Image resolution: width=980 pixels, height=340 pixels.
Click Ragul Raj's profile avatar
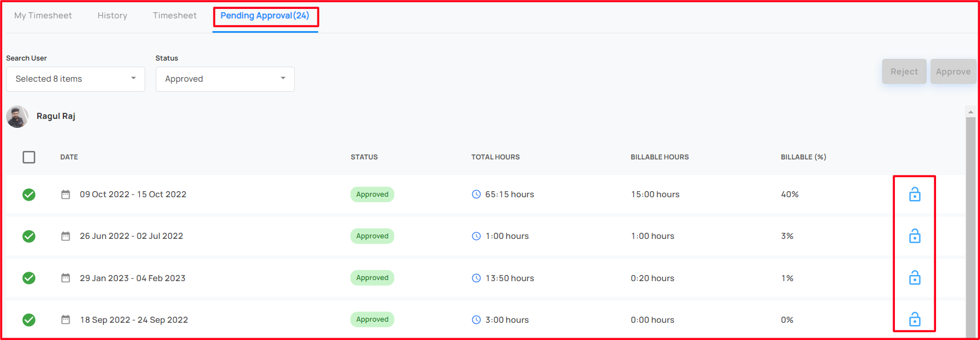tap(17, 117)
